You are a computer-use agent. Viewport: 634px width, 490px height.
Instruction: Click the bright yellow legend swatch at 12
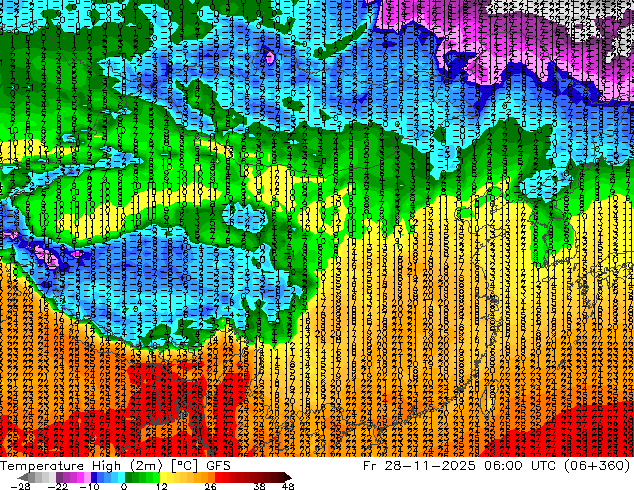tap(163, 477)
